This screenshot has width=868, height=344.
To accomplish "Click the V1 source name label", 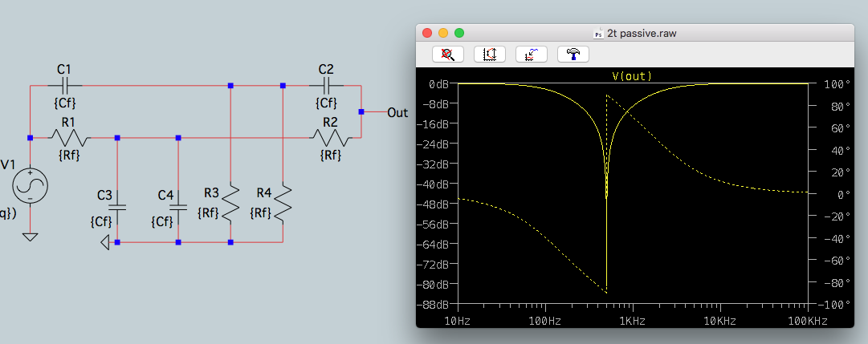I will point(8,165).
